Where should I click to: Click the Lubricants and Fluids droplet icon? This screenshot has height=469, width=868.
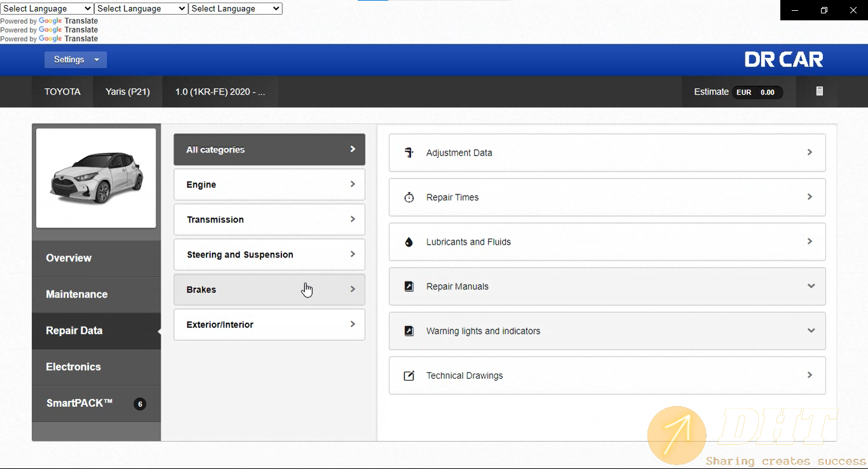coord(409,242)
